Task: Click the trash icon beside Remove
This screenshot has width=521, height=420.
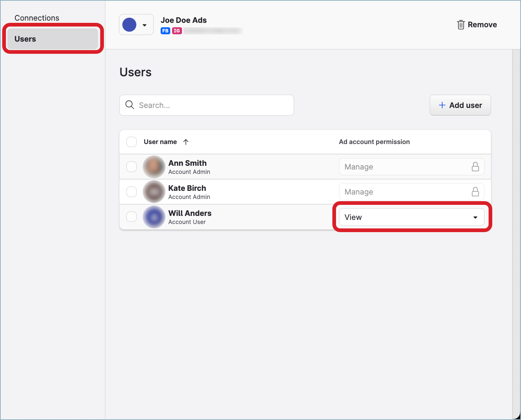Action: [x=461, y=24]
